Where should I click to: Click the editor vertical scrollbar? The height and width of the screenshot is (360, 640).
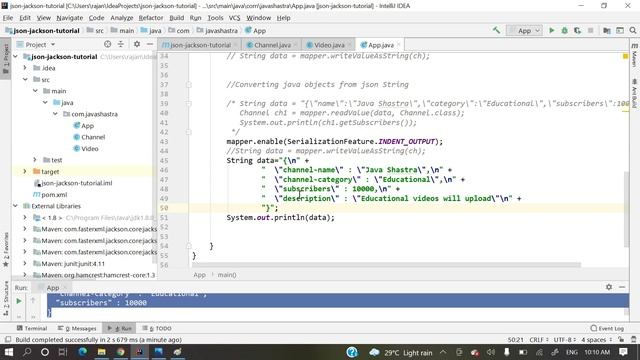click(x=626, y=209)
